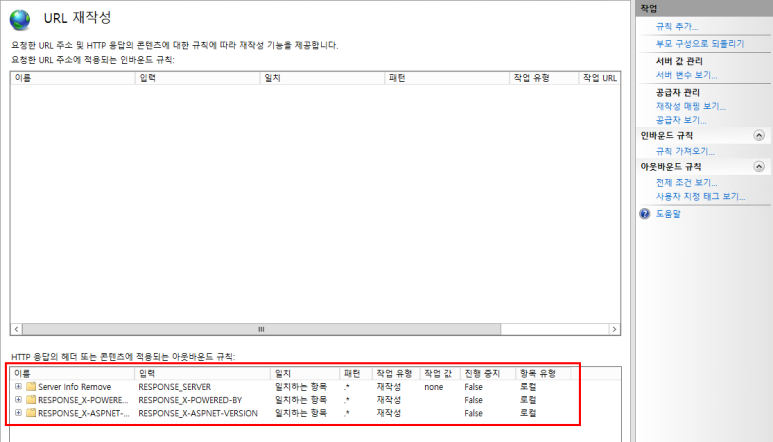This screenshot has width=773, height=442.
Task: Click the RESPONSE_SERVER input cell
Action: coord(175,387)
